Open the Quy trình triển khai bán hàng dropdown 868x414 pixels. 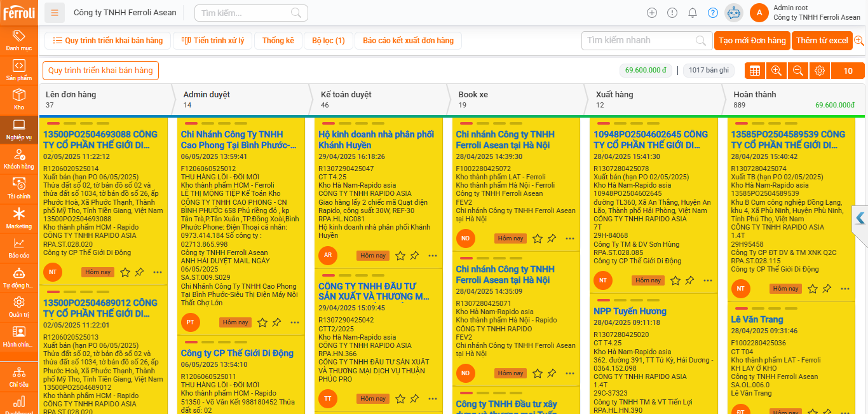click(100, 71)
